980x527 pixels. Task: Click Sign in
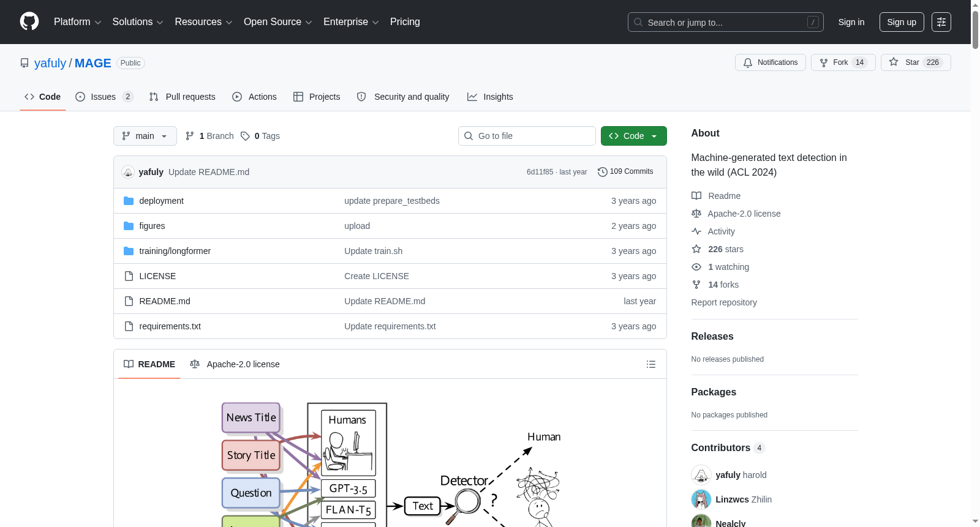pyautogui.click(x=851, y=22)
